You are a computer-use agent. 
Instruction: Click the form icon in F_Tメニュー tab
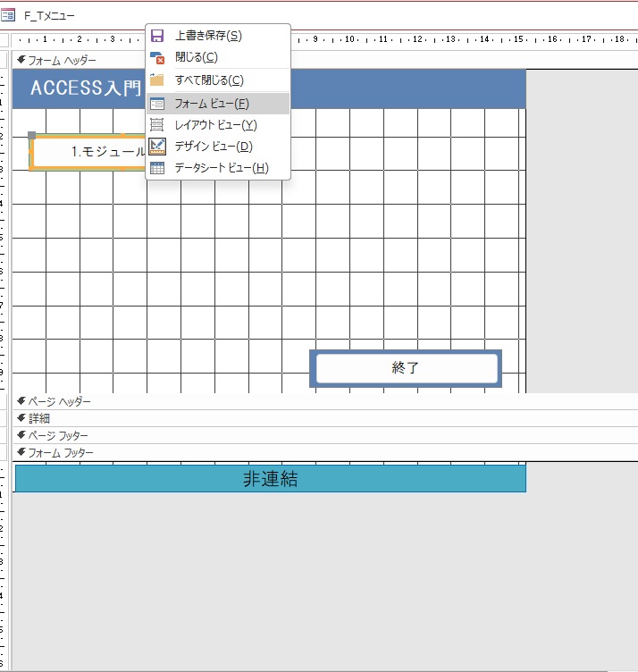tap(9, 16)
